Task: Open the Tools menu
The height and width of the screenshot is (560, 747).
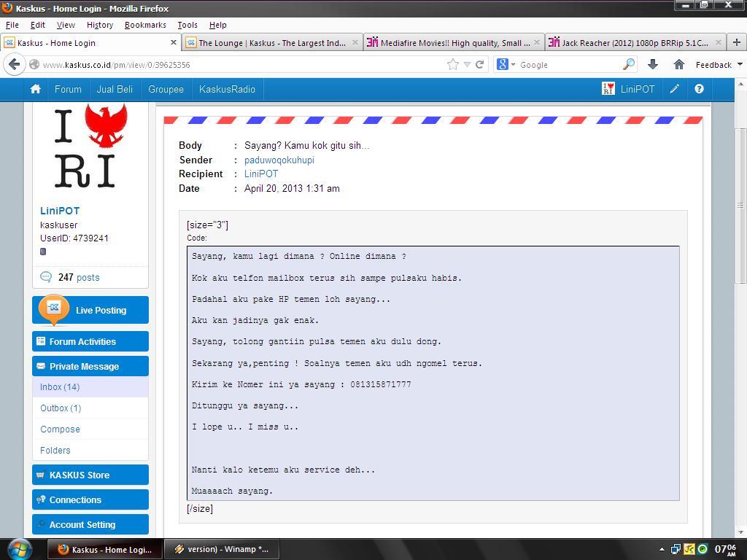Action: (187, 25)
